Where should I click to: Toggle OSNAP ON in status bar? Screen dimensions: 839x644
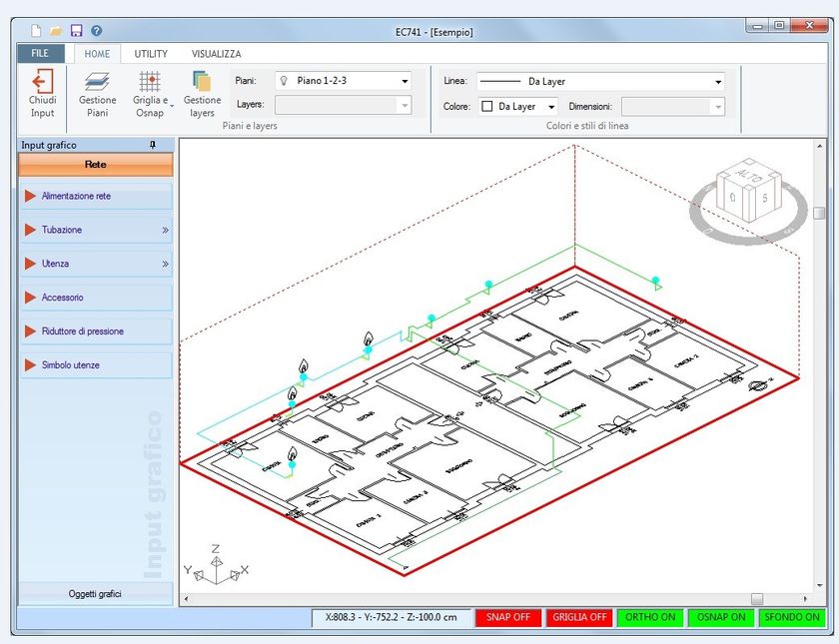[721, 617]
